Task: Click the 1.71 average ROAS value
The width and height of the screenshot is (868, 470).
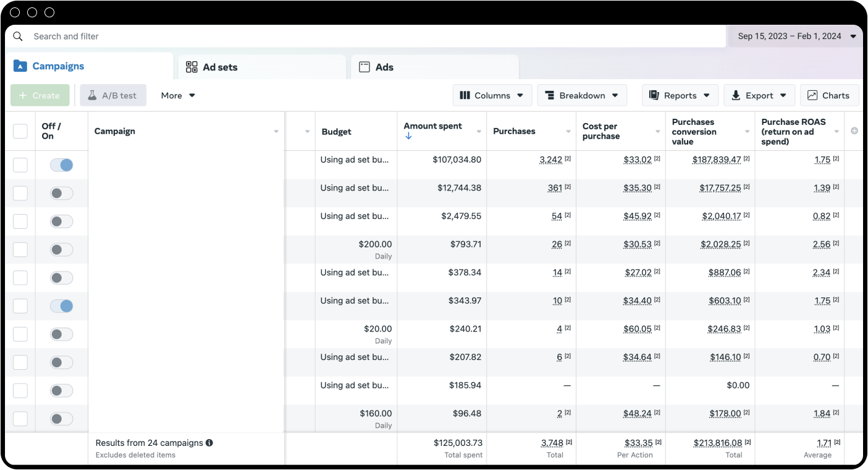Action: 824,443
